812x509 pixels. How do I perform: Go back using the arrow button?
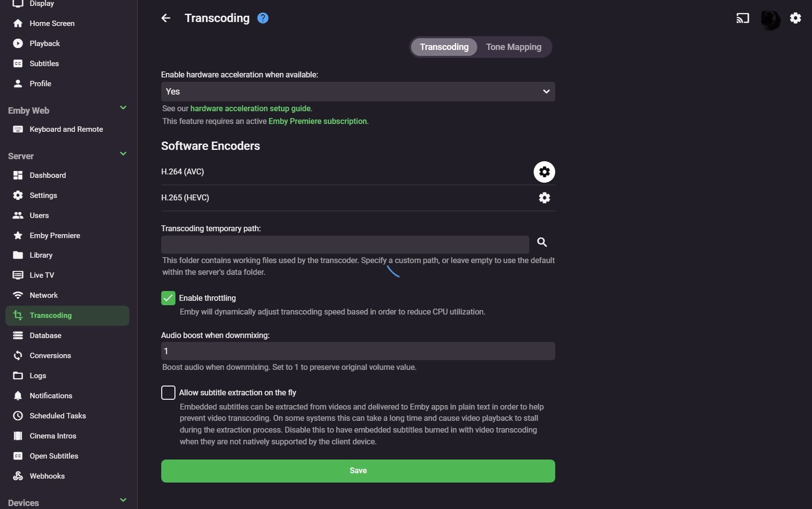[166, 18]
